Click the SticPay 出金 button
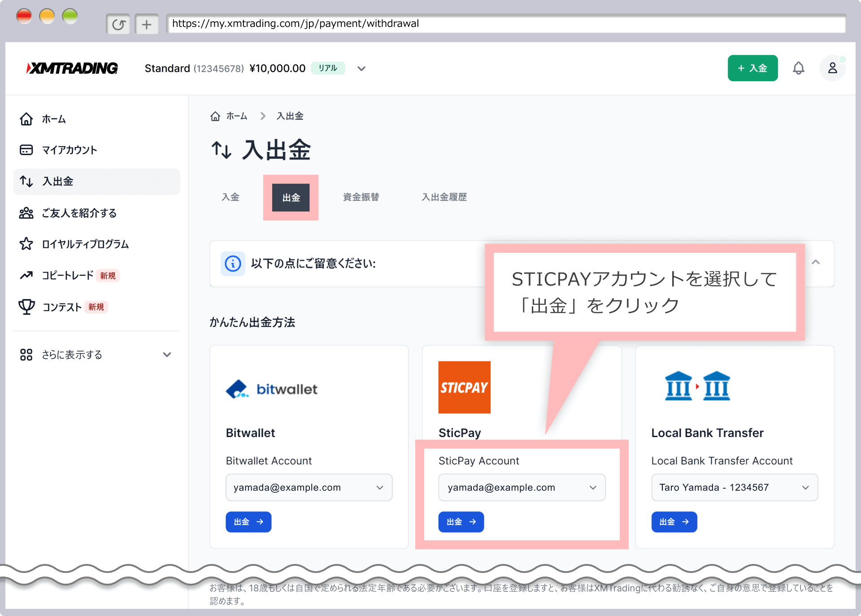The image size is (861, 616). [x=461, y=522]
